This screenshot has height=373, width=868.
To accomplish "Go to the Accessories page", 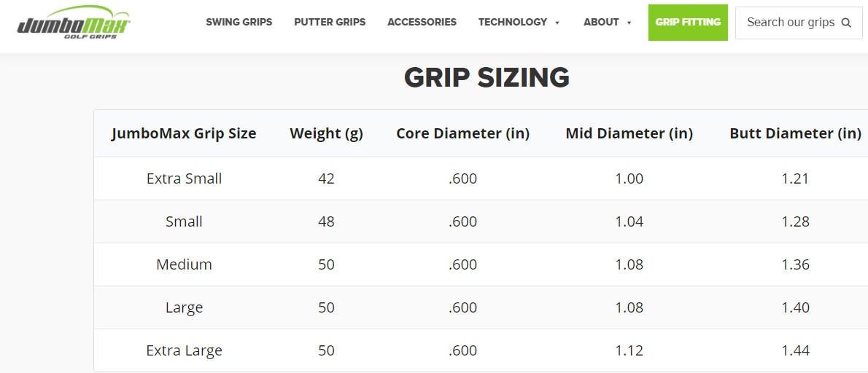I will 422,22.
